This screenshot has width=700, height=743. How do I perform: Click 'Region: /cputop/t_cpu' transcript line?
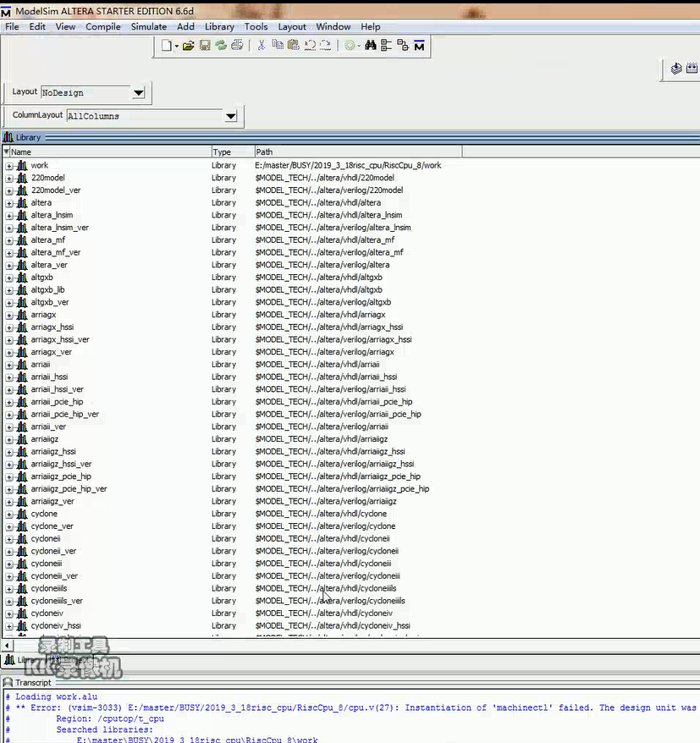point(110,718)
